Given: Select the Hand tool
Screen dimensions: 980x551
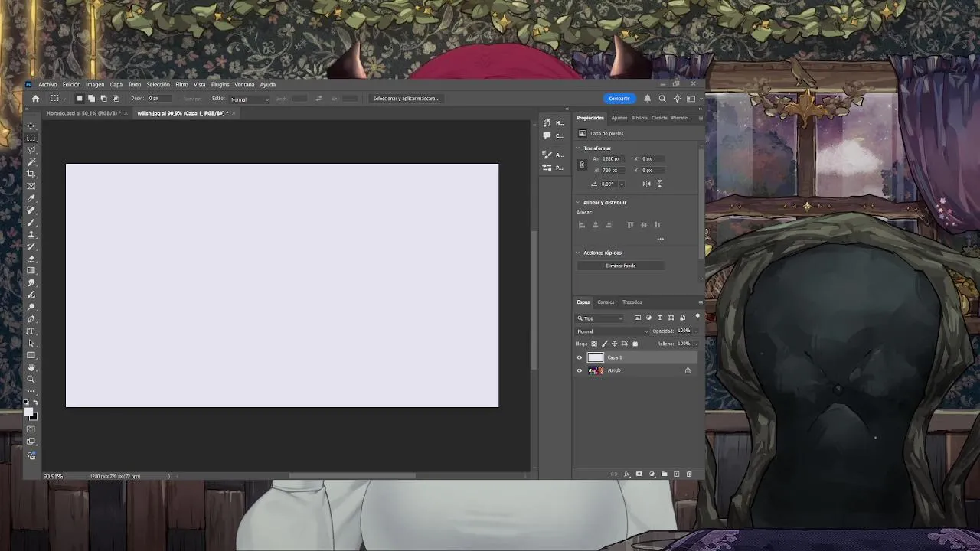Looking at the screenshot, I should (x=31, y=367).
